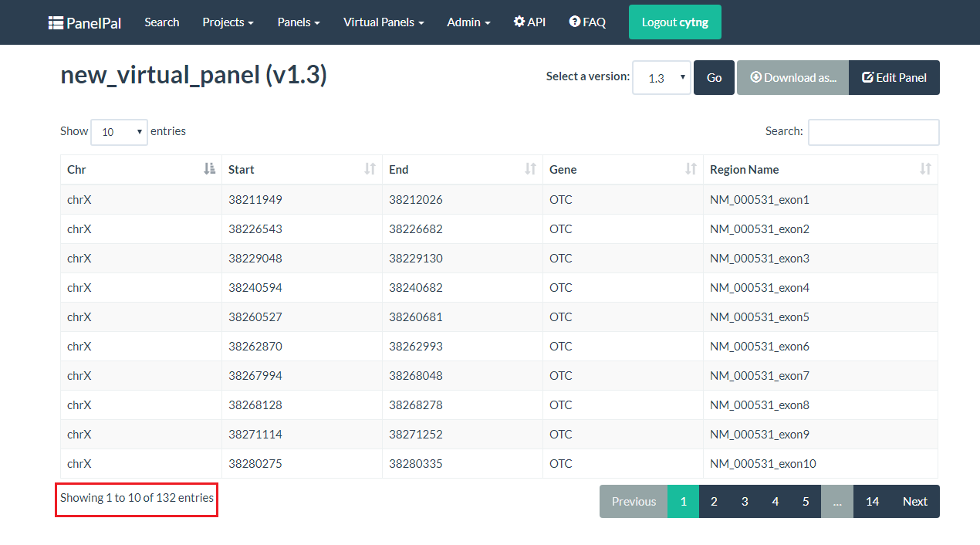This screenshot has width=980, height=545.
Task: Click the Region Name column header
Action: pyautogui.click(x=820, y=170)
